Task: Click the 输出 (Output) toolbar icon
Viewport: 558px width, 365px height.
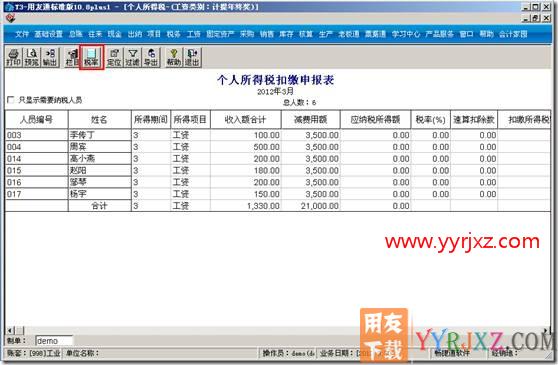Action: pyautogui.click(x=50, y=57)
